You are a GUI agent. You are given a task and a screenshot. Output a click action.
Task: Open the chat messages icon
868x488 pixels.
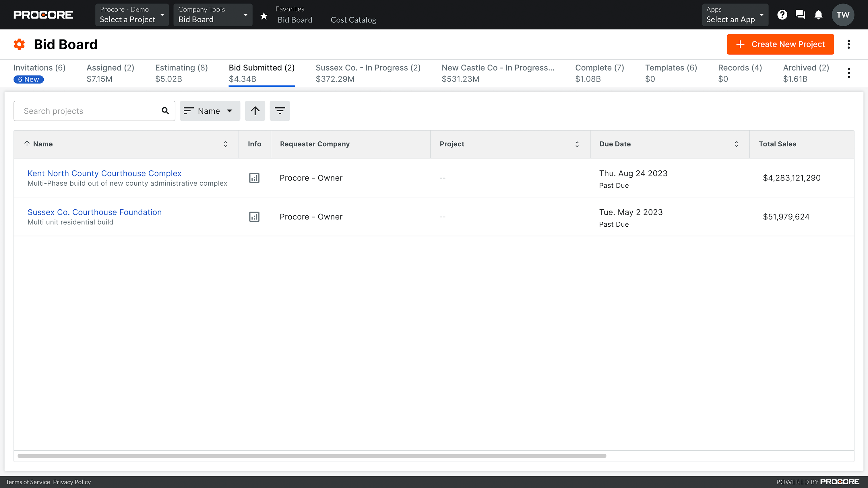(800, 14)
